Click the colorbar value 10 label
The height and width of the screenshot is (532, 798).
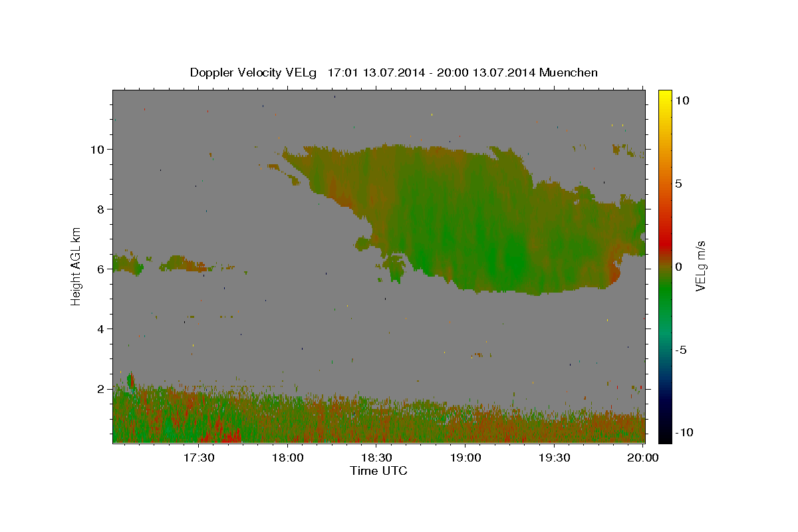[682, 100]
